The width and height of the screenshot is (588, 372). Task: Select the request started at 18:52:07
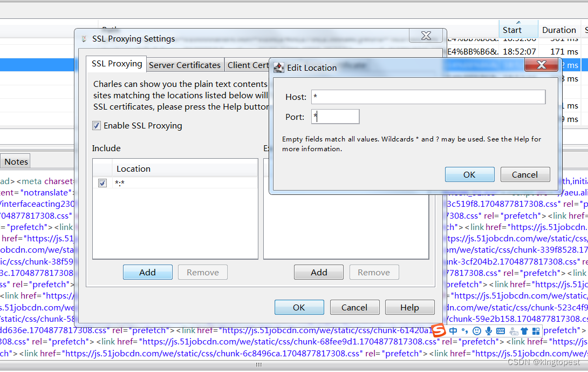(519, 51)
